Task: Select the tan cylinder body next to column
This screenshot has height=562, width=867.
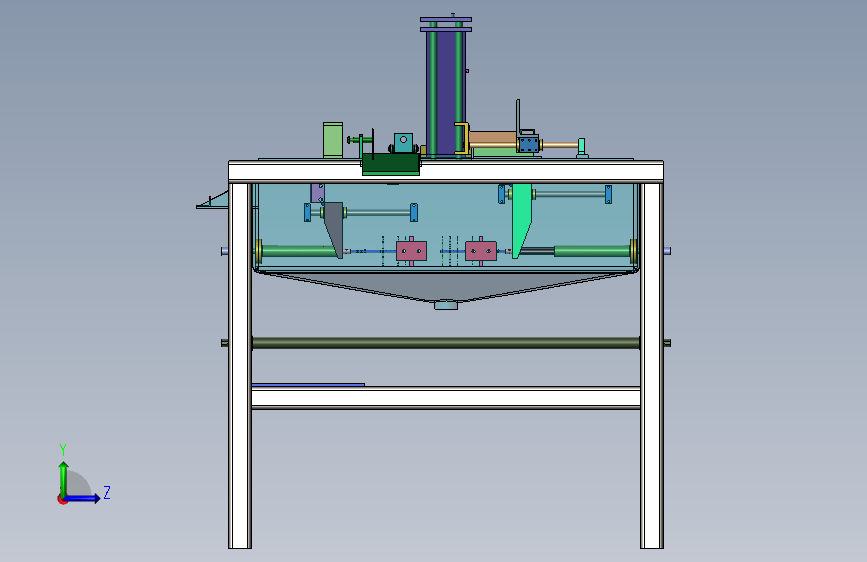Action: point(493,137)
